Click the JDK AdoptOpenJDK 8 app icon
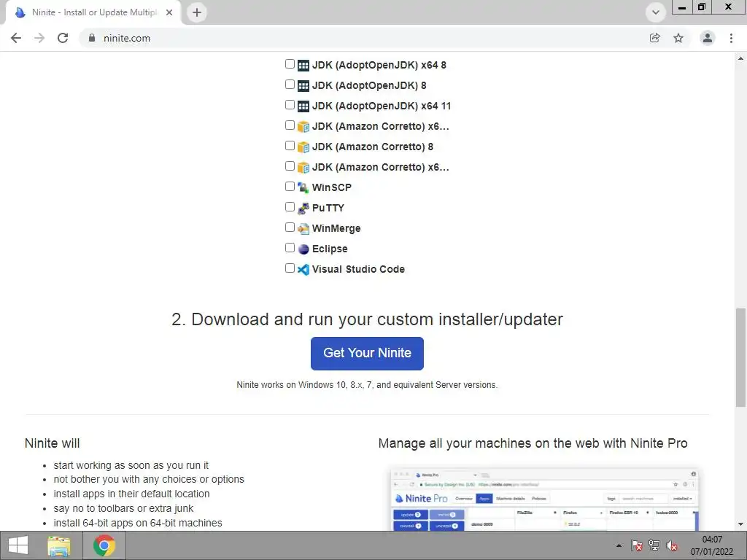The width and height of the screenshot is (747, 560). (303, 86)
